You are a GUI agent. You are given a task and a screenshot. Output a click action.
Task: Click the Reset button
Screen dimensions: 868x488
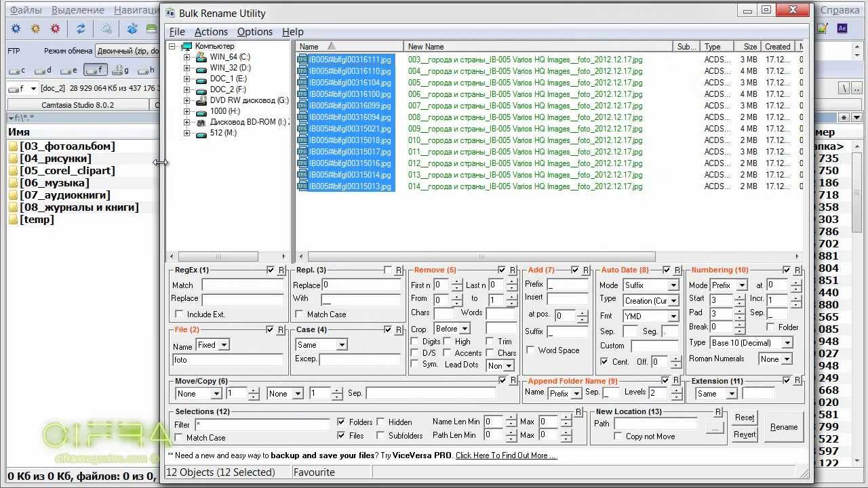pos(745,418)
